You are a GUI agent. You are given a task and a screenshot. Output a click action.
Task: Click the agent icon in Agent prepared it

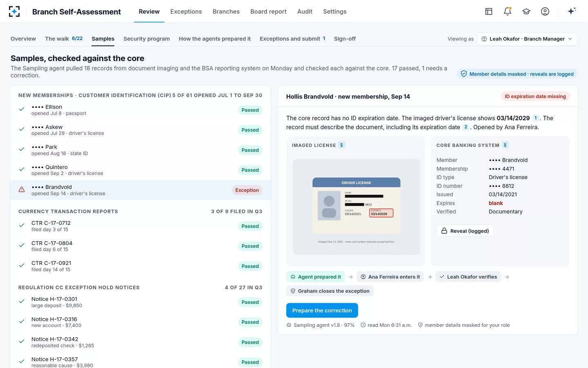tap(293, 277)
